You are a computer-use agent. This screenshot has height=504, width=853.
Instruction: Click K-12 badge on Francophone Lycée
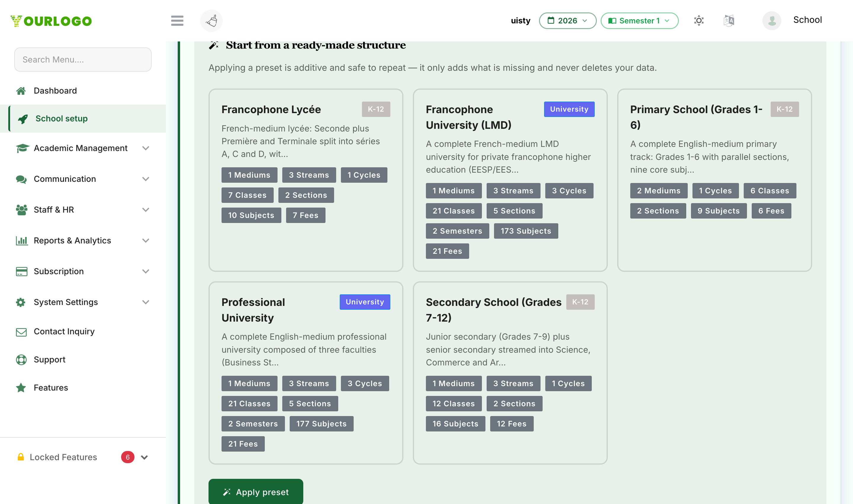pos(376,109)
